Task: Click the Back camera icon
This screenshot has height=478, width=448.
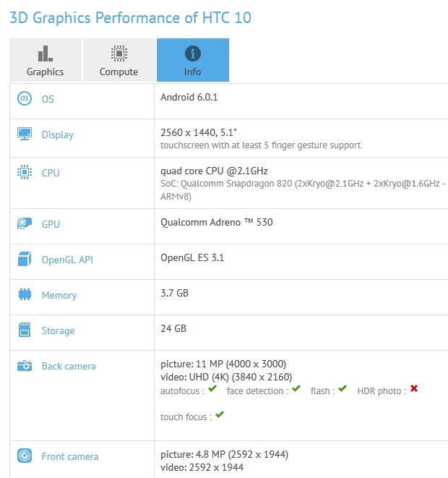Action: pos(25,365)
